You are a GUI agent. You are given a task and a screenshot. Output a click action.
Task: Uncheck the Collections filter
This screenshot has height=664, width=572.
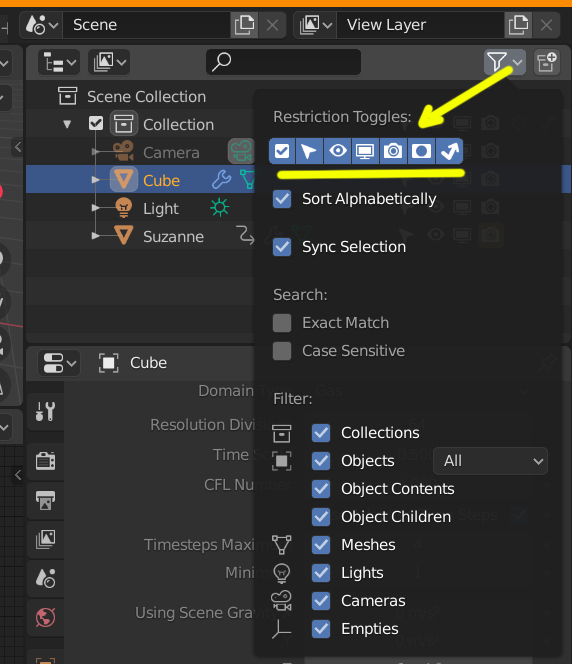click(321, 433)
